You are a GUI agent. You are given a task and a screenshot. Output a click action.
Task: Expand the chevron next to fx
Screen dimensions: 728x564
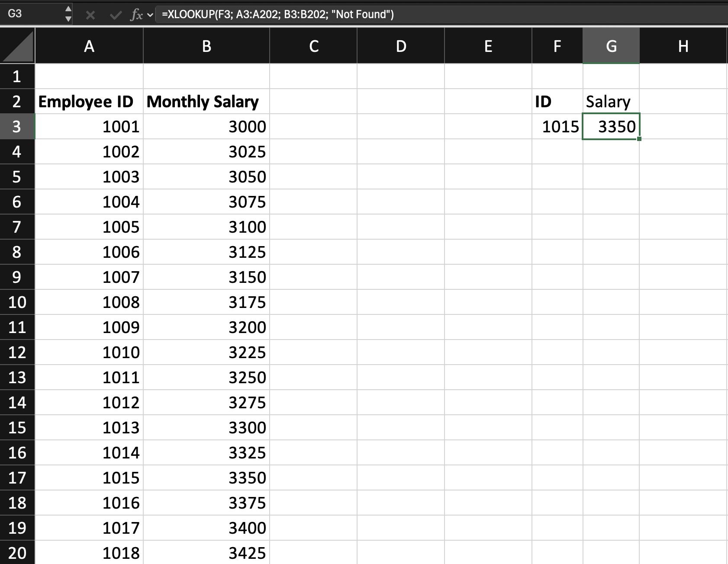150,15
